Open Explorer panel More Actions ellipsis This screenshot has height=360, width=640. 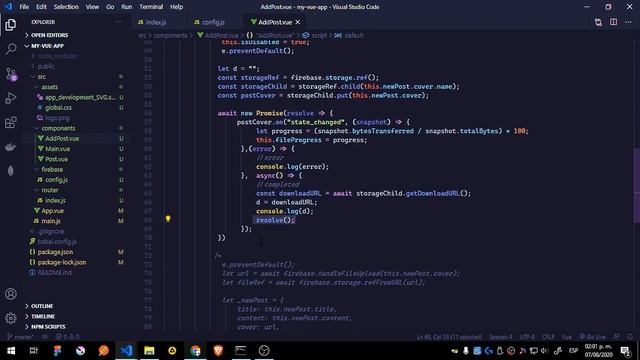point(118,22)
